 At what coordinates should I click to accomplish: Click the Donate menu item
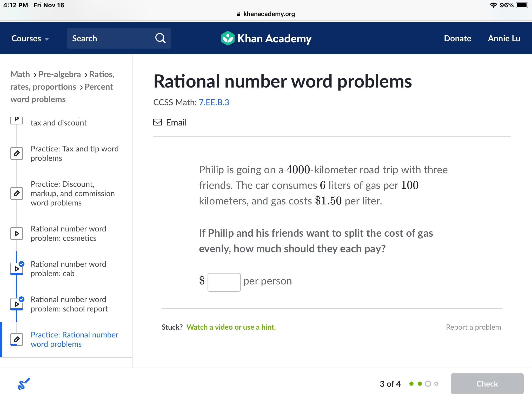click(x=457, y=38)
